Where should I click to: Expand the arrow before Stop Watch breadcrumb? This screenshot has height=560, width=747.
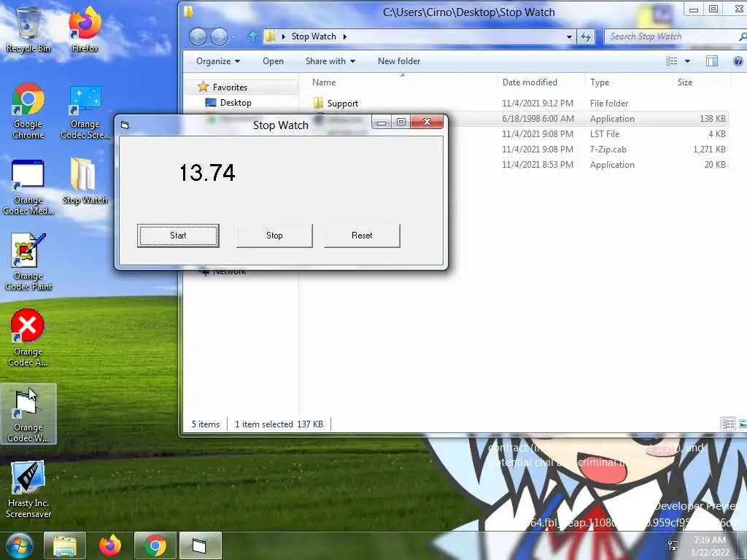coord(284,36)
